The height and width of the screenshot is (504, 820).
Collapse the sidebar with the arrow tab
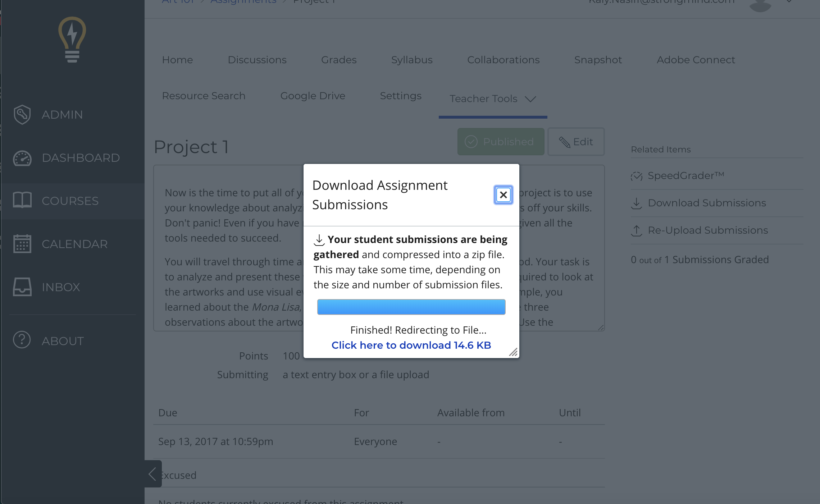click(153, 474)
